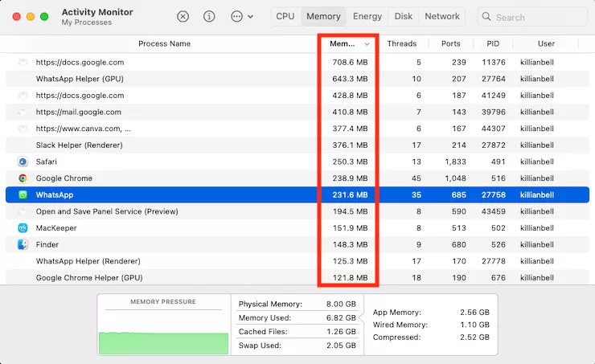Viewport: 595px width, 364px height.
Task: Click the 250.3 MB Safari memory value
Action: pyautogui.click(x=350, y=162)
